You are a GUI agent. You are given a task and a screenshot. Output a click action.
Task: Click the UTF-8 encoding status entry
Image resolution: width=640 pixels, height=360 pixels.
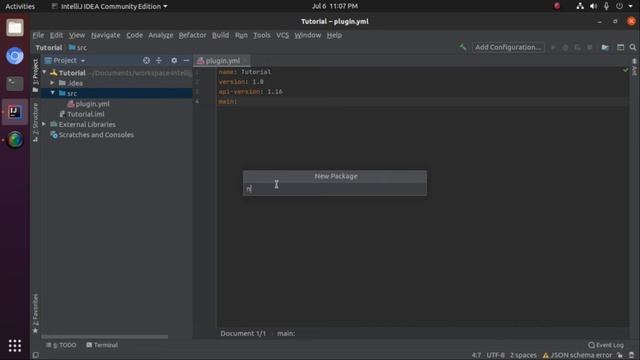496,356
